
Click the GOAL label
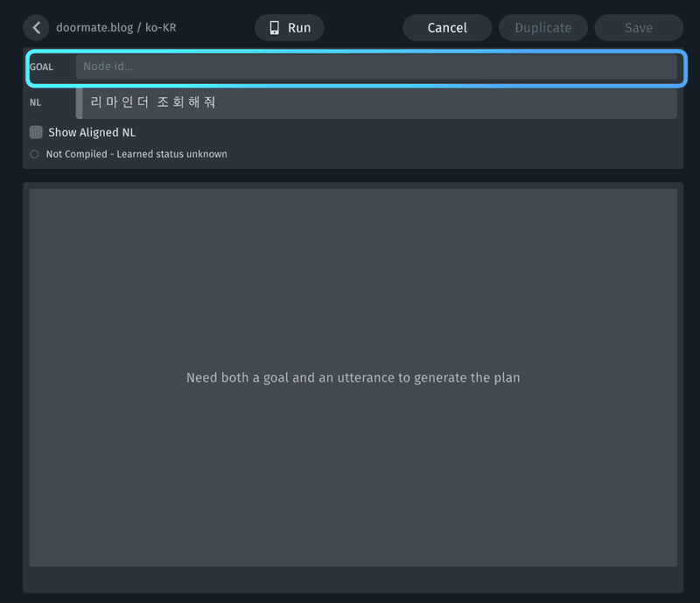point(41,67)
